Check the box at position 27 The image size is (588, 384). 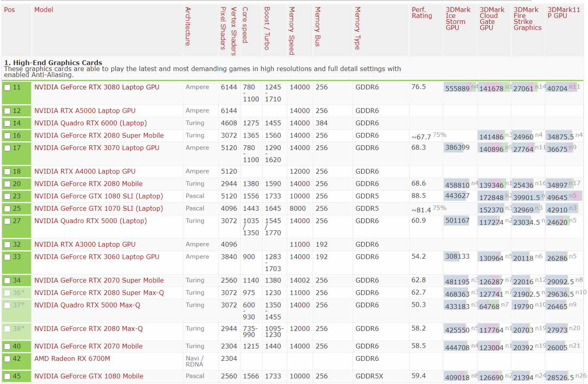point(7,221)
